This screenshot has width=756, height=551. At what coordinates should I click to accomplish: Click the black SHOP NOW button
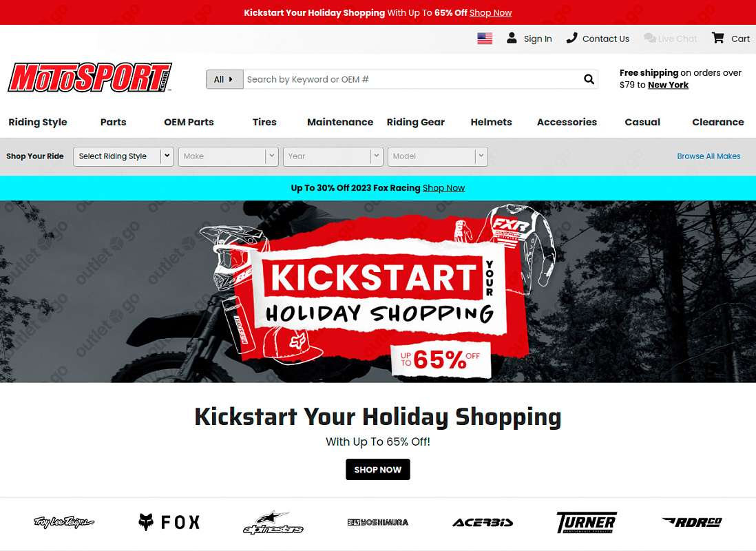coord(377,470)
